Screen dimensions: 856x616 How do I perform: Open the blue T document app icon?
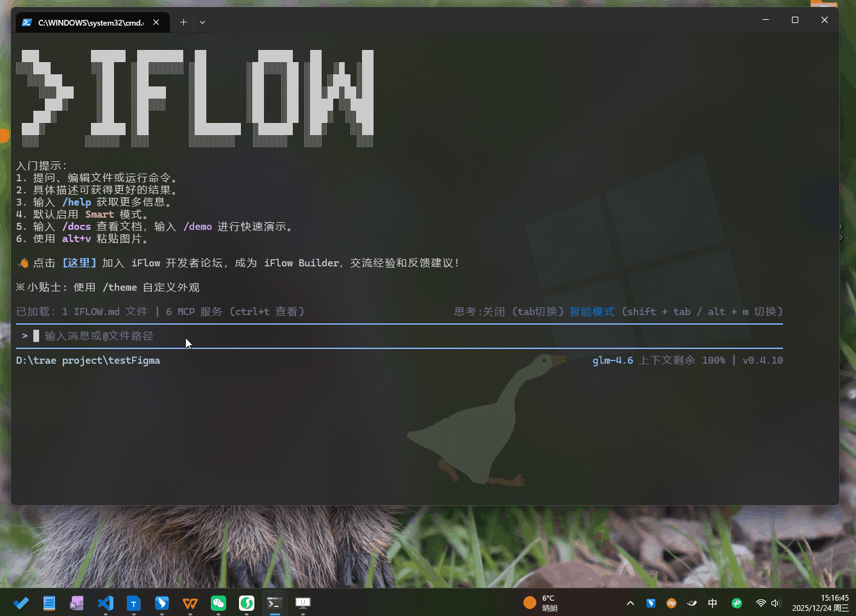point(133,603)
